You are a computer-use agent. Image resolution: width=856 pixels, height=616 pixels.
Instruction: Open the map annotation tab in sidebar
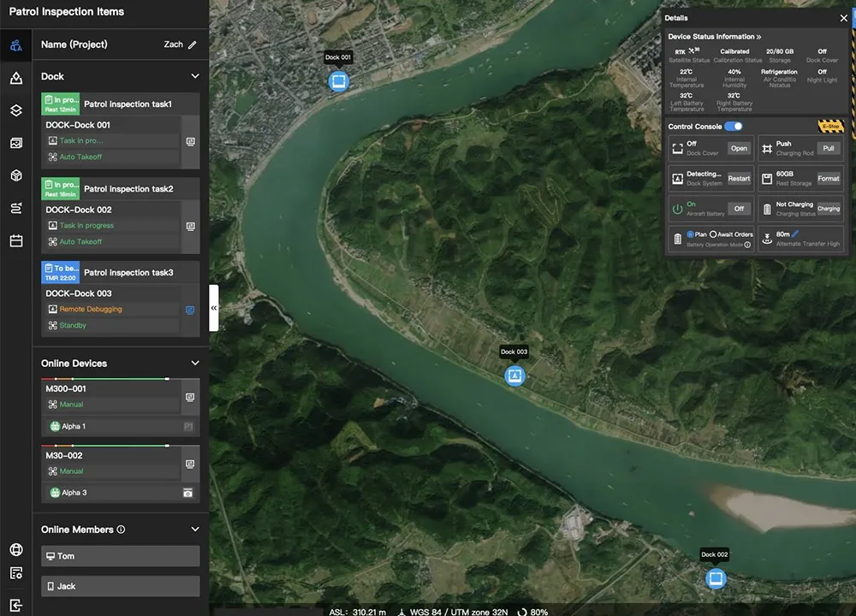(15, 79)
